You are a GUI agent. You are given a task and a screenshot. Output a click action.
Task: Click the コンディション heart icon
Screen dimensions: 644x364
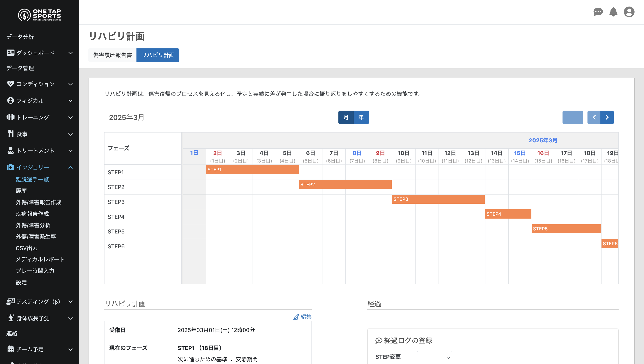pos(11,84)
